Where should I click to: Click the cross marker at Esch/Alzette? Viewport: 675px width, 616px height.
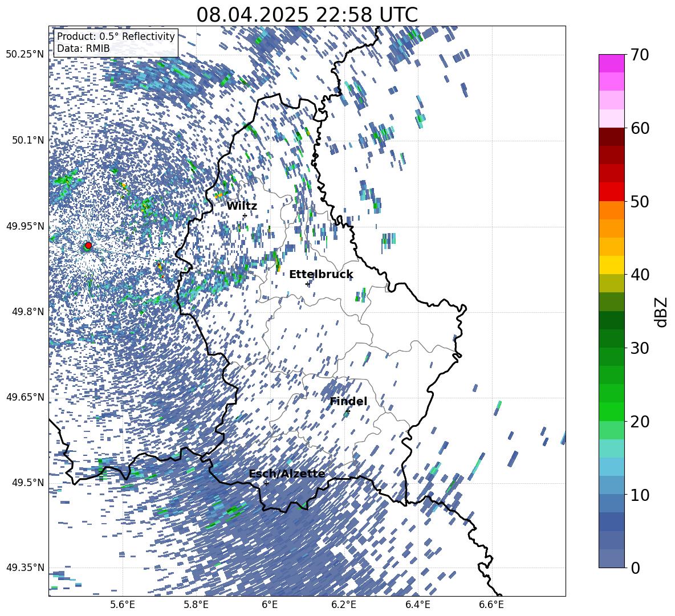pos(266,483)
